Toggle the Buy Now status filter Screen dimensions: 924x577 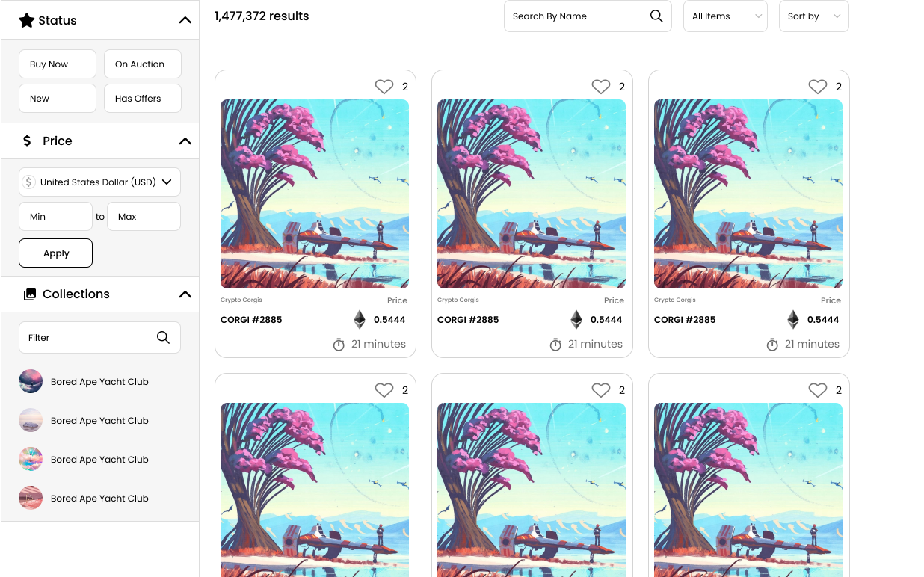(58, 64)
